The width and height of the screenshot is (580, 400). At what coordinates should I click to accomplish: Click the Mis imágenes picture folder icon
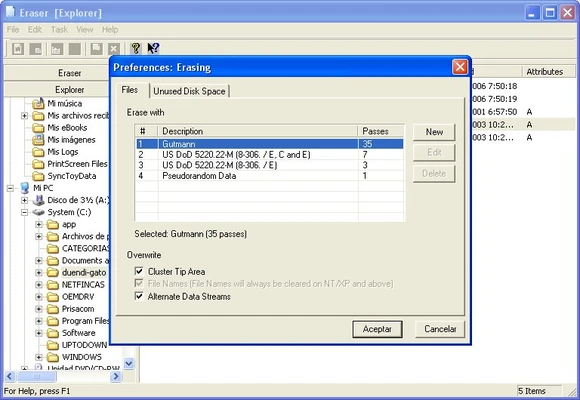click(x=38, y=140)
